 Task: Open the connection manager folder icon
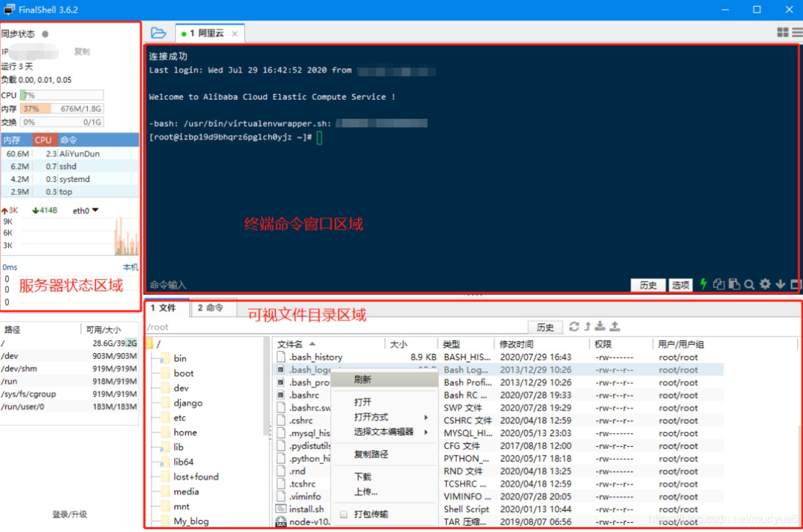coord(158,33)
